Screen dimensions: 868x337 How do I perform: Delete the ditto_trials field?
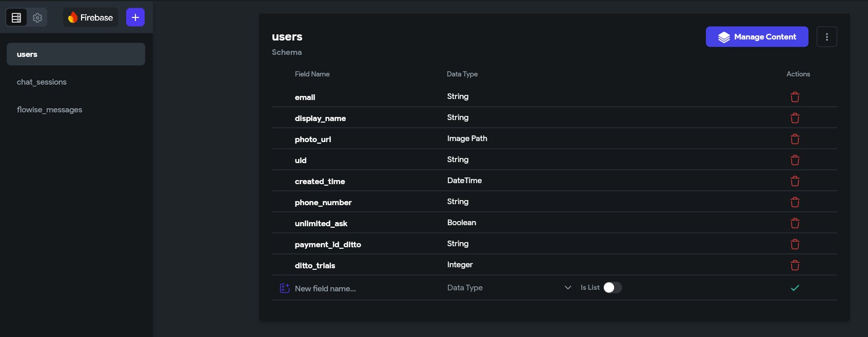(x=795, y=265)
